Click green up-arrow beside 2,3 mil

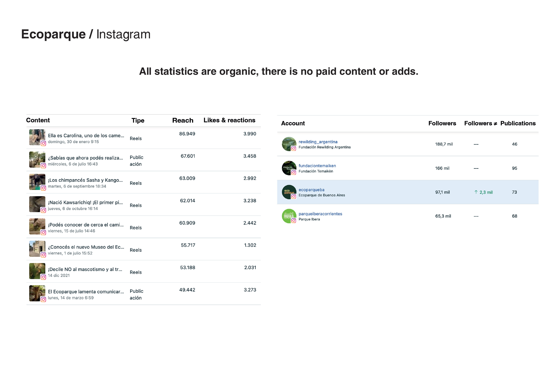point(476,192)
